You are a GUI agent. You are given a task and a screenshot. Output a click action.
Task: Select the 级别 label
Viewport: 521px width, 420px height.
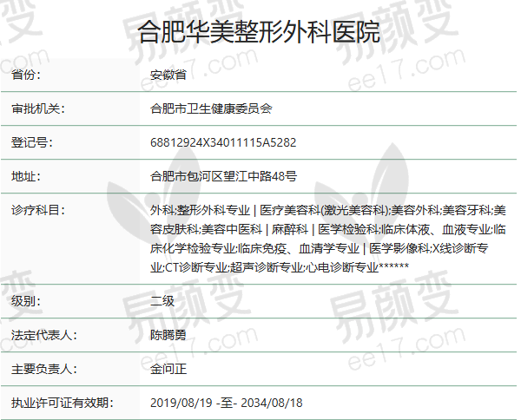pos(25,301)
